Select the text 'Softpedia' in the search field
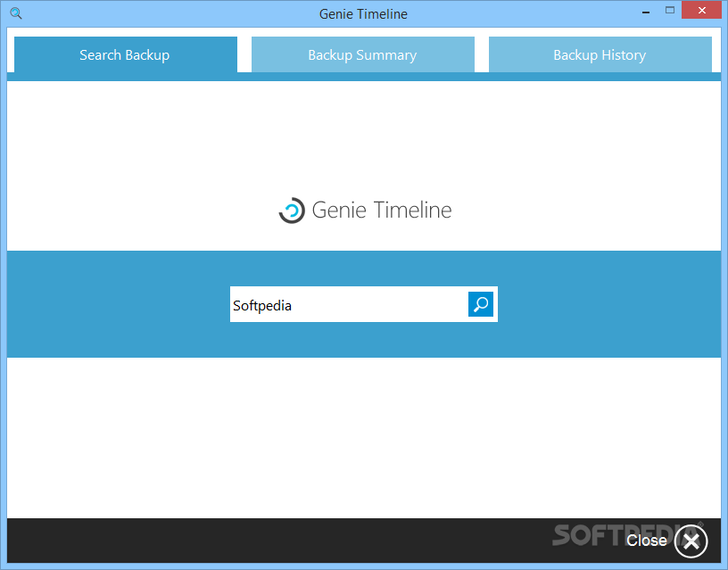Viewport: 728px width, 570px height. pos(261,305)
